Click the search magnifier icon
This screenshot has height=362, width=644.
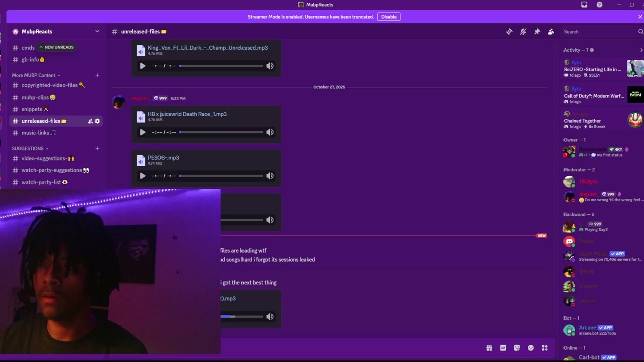coord(640,32)
